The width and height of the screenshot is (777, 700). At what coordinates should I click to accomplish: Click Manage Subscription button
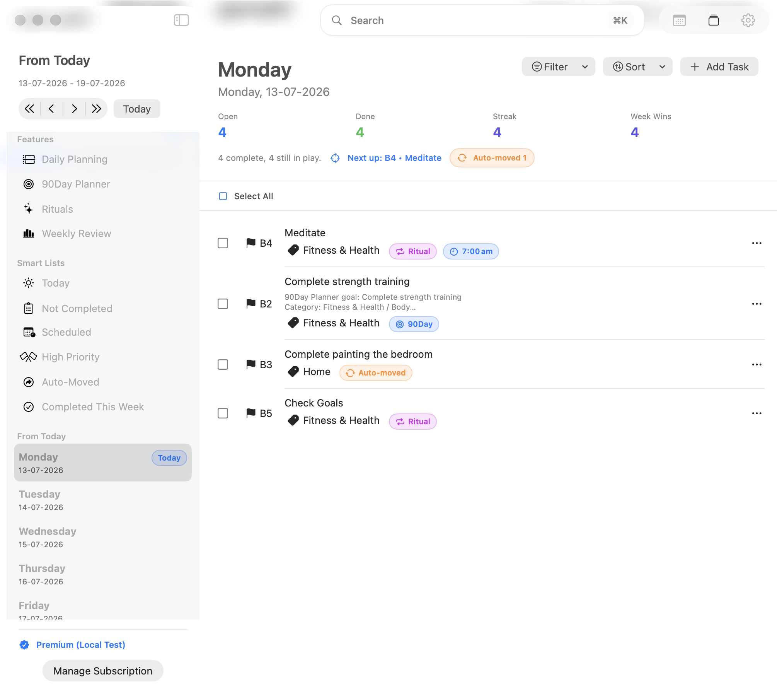(103, 671)
